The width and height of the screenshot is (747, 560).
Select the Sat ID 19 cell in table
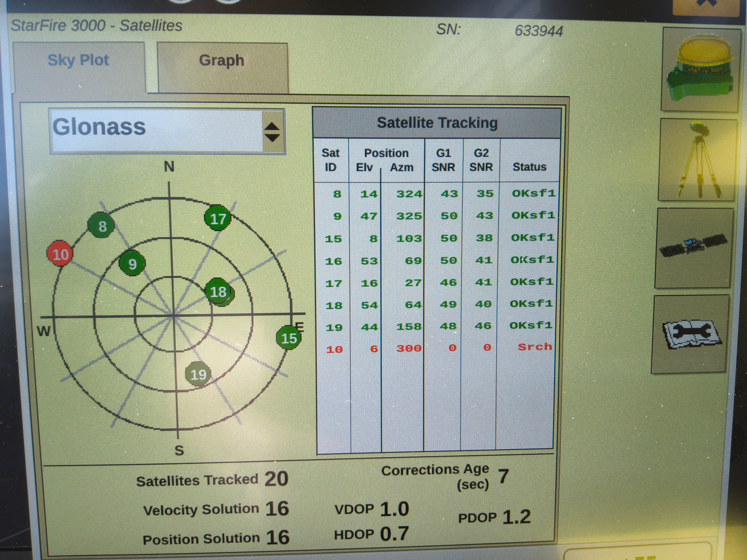[x=334, y=328]
